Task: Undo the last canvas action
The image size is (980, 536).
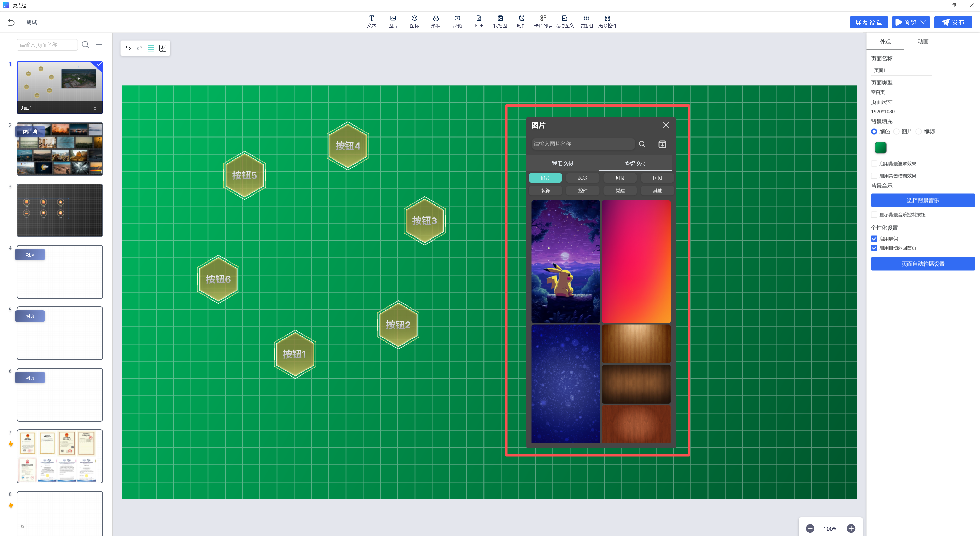Action: pyautogui.click(x=128, y=48)
